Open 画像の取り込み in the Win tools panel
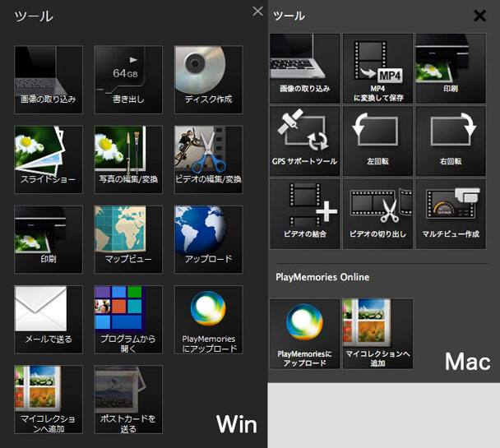Image resolution: width=500 pixels, height=448 pixels. pos(49,80)
